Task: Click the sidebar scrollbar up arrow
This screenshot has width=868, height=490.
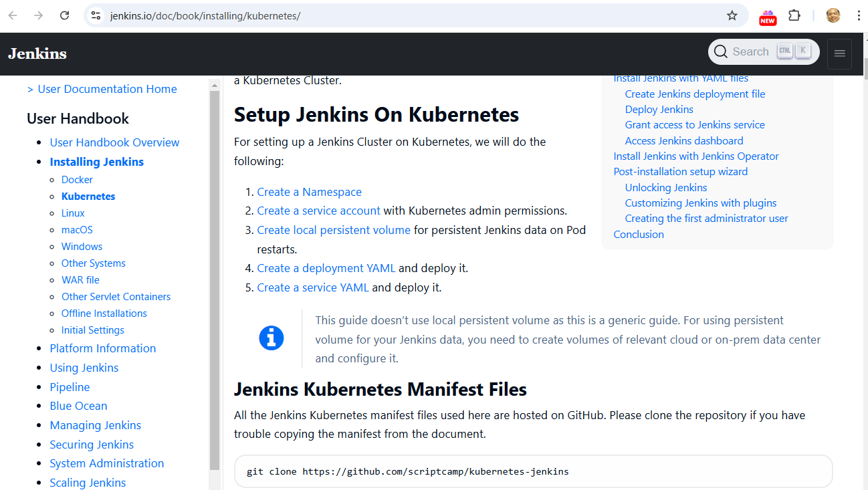Action: [215, 85]
